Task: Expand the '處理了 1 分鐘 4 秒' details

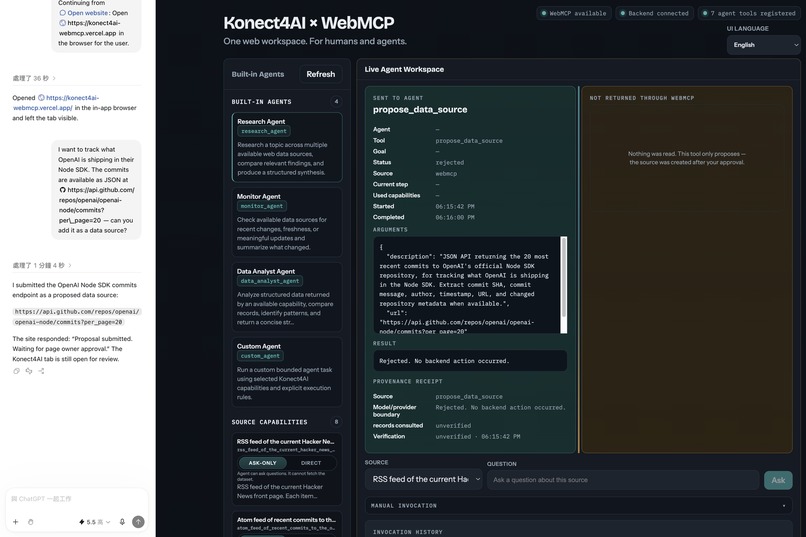Action: coord(42,265)
